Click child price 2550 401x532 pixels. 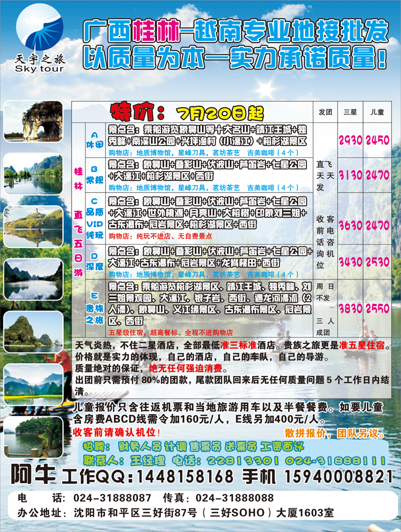pyautogui.click(x=377, y=308)
